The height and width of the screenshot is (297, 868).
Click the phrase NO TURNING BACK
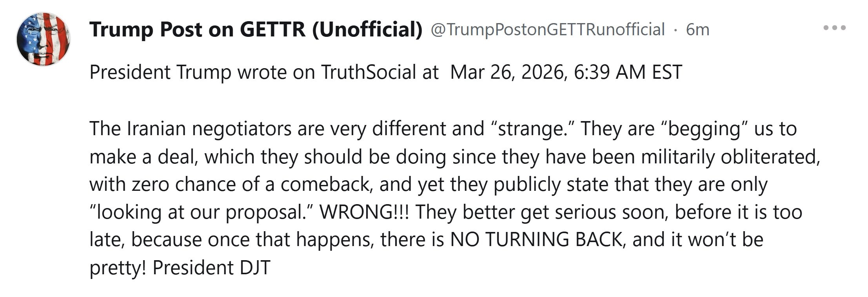(536, 240)
